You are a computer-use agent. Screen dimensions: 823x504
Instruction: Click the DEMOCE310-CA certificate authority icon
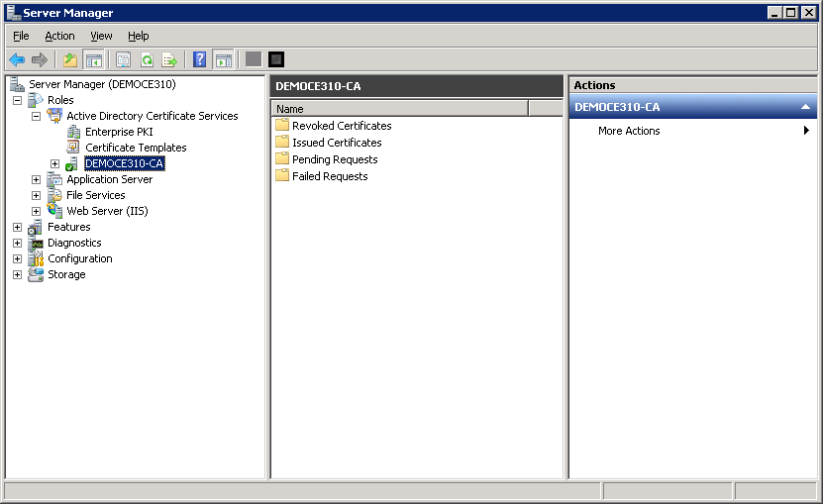point(72,163)
